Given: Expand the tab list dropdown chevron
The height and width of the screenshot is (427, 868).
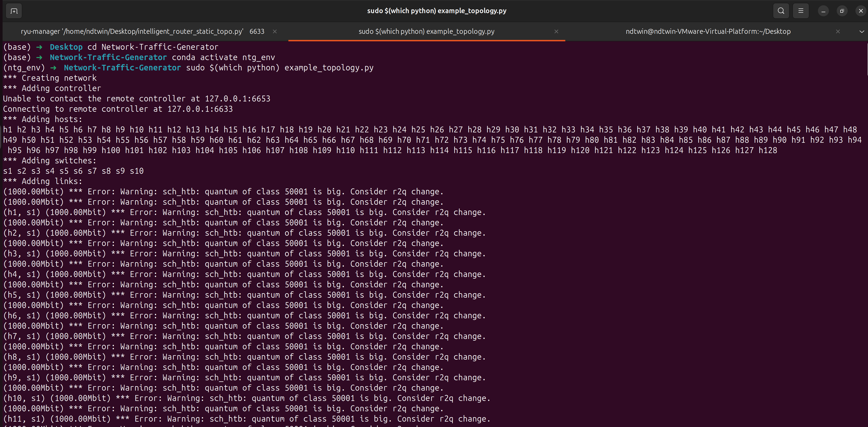Looking at the screenshot, I should coord(862,31).
